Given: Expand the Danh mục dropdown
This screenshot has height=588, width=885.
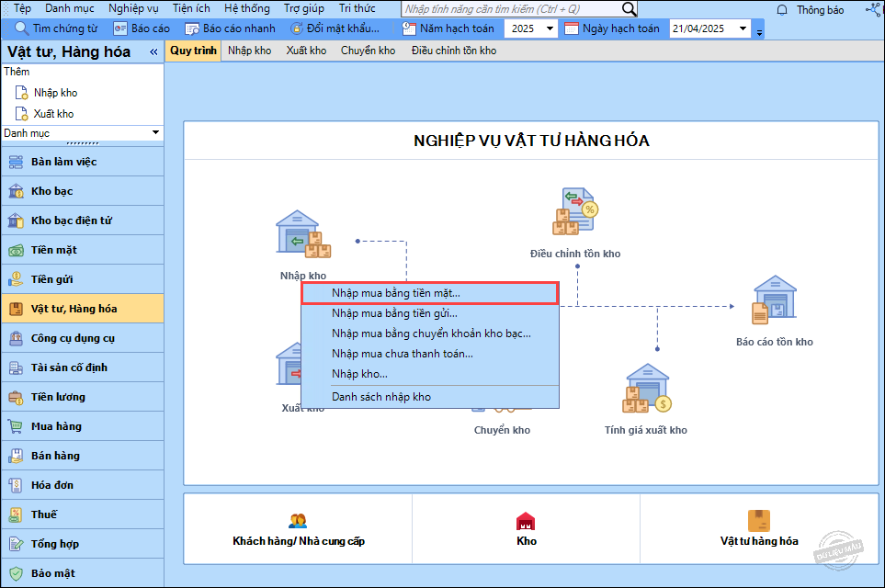Looking at the screenshot, I should coord(155,133).
